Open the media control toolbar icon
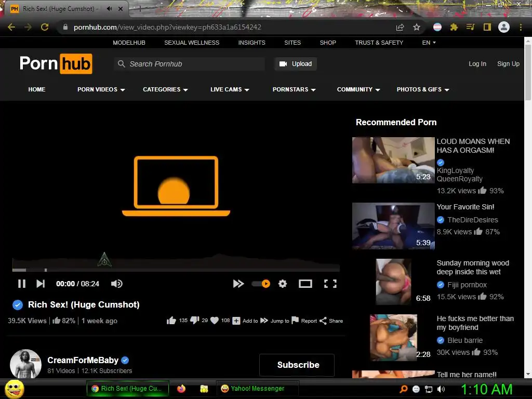The height and width of the screenshot is (399, 532). coord(470,27)
